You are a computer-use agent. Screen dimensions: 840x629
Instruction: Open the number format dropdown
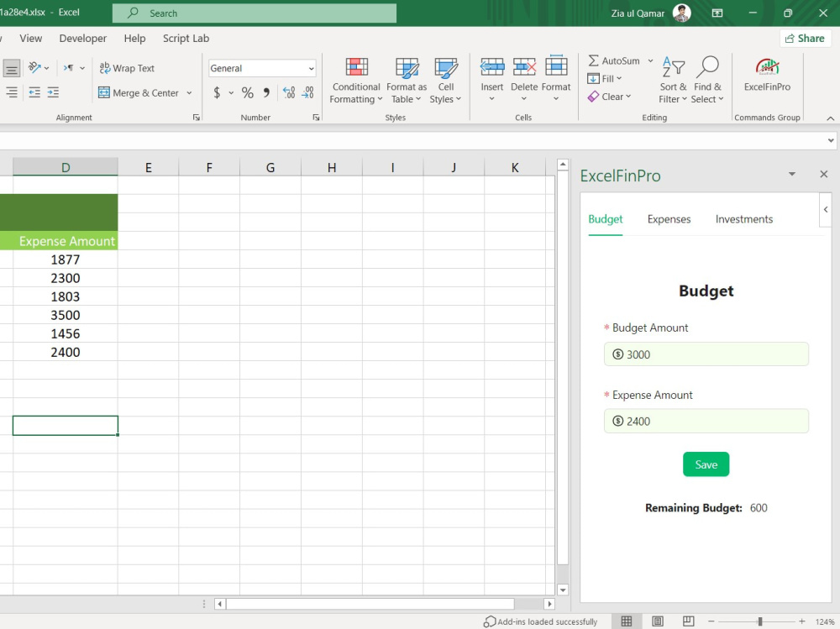tap(312, 69)
